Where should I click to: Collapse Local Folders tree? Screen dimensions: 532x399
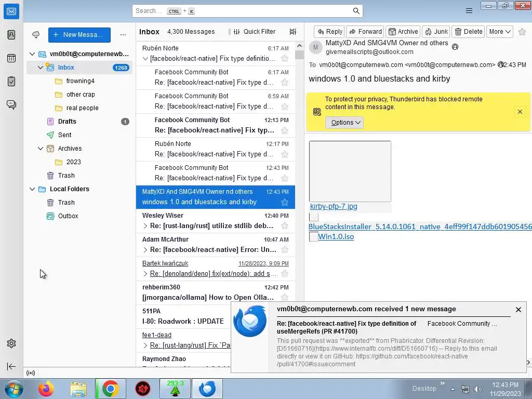tap(32, 189)
